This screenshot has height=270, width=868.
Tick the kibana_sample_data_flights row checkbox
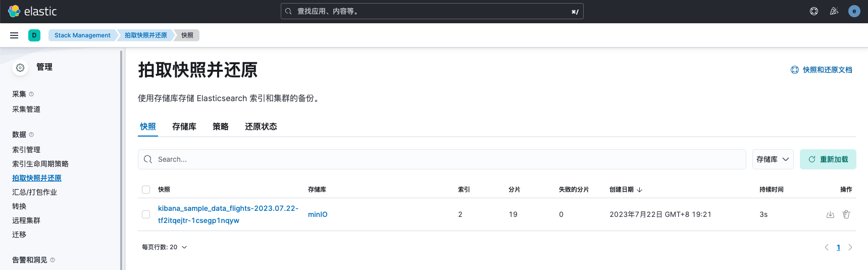coord(146,214)
